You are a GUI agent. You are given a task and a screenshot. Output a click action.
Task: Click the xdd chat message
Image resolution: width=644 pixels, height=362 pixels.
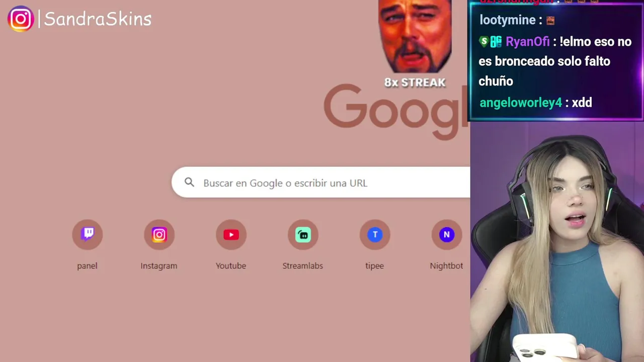[582, 103]
